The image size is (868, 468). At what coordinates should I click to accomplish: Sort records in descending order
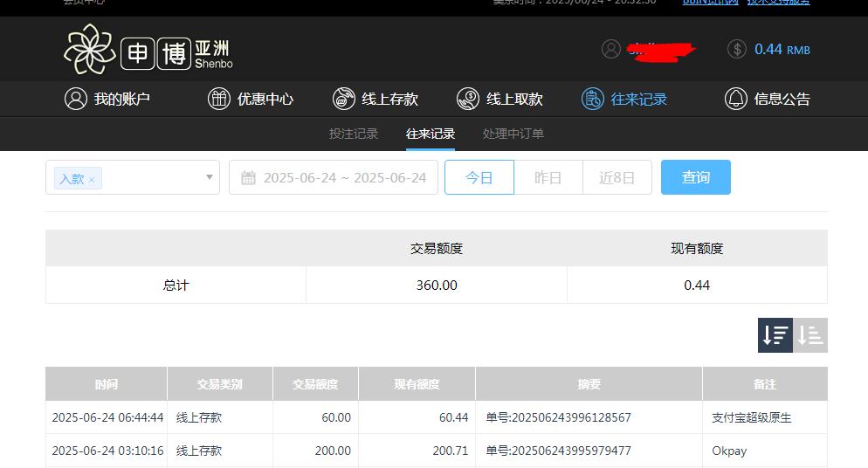click(775, 334)
